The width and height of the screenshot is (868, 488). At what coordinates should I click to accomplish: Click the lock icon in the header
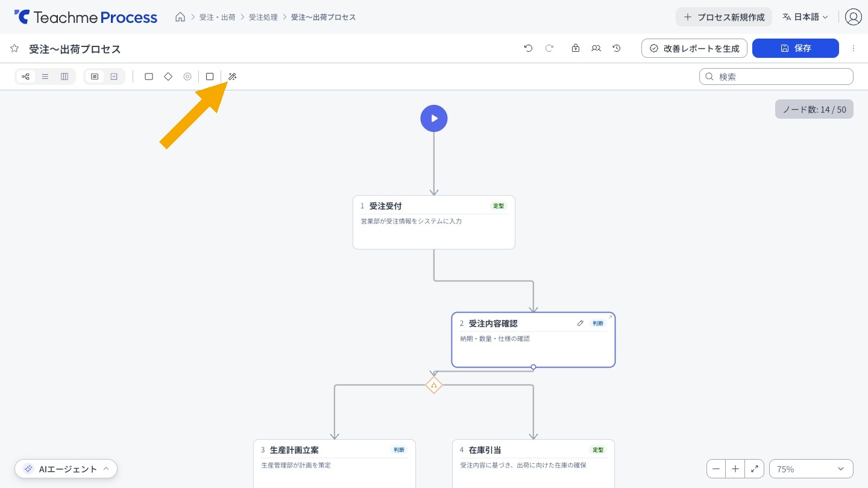coord(576,48)
